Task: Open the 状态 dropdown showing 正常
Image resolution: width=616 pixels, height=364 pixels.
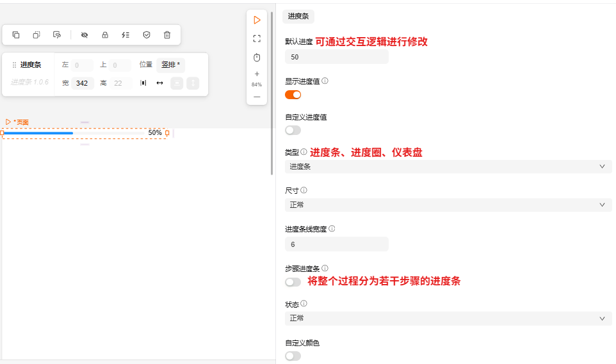Action: 448,318
